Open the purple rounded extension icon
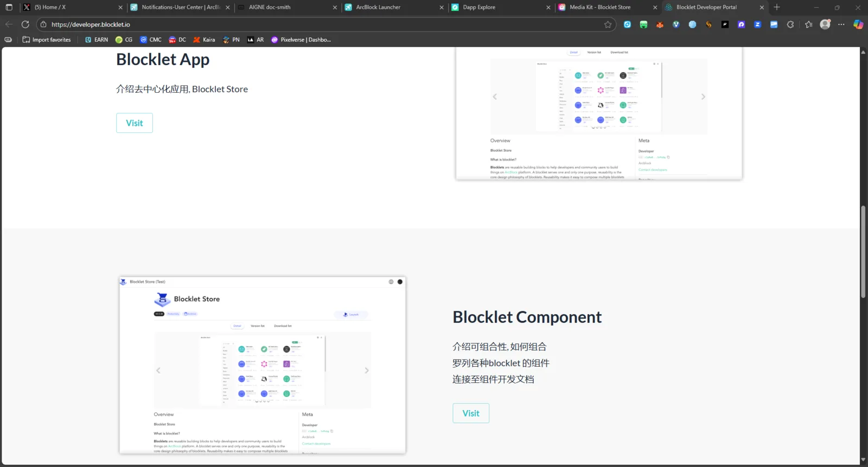The width and height of the screenshot is (868, 467). click(741, 24)
